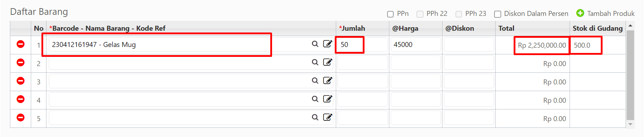This screenshot has height=137, width=644.
Task: Click the Tambah Produk link
Action: (611, 13)
